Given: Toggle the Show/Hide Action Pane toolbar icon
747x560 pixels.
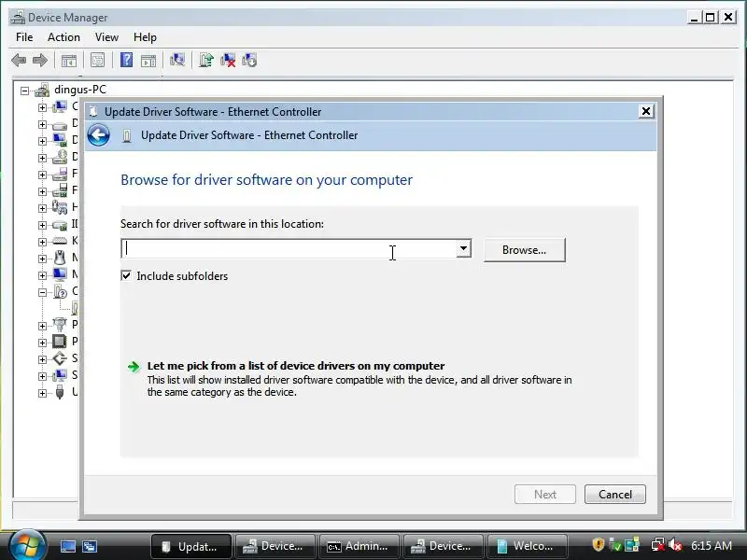Looking at the screenshot, I should [148, 61].
